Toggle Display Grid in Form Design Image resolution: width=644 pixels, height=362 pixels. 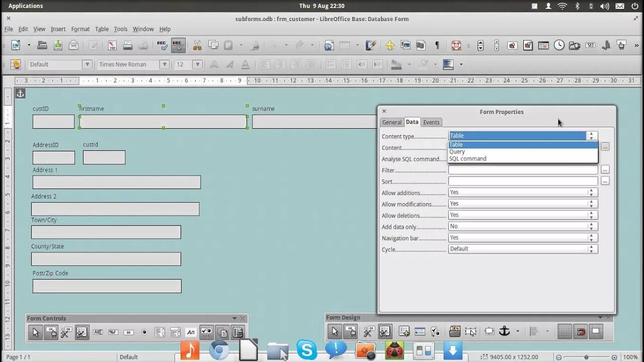(x=565, y=331)
